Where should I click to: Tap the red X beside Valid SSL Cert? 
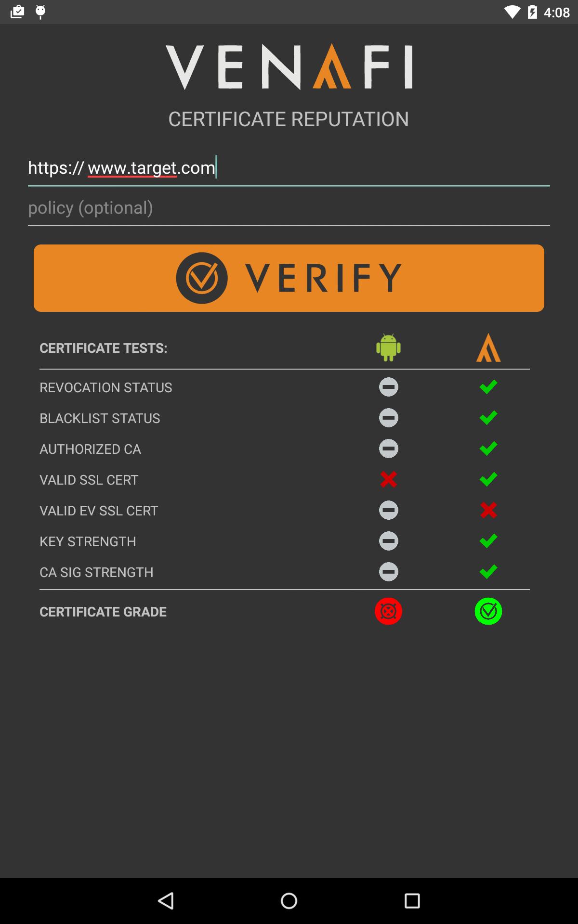[x=388, y=479]
